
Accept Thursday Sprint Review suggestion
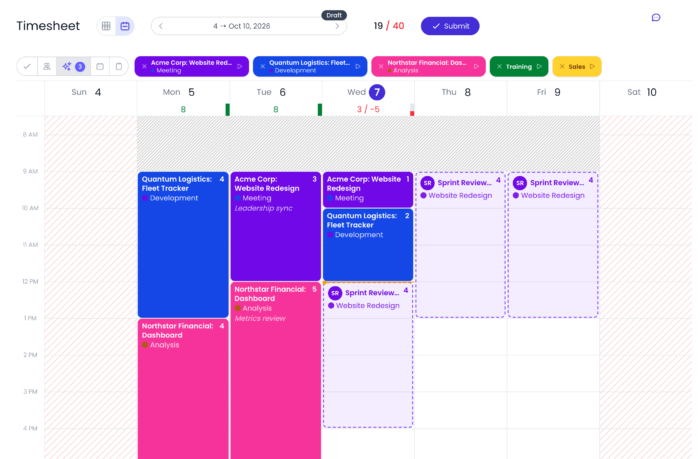coord(460,245)
